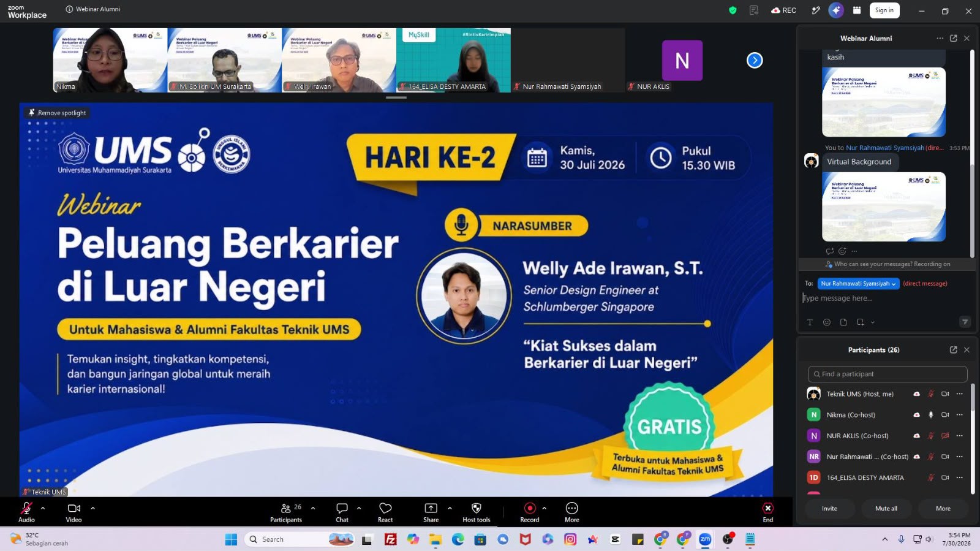Click the Invite button

[x=829, y=509]
